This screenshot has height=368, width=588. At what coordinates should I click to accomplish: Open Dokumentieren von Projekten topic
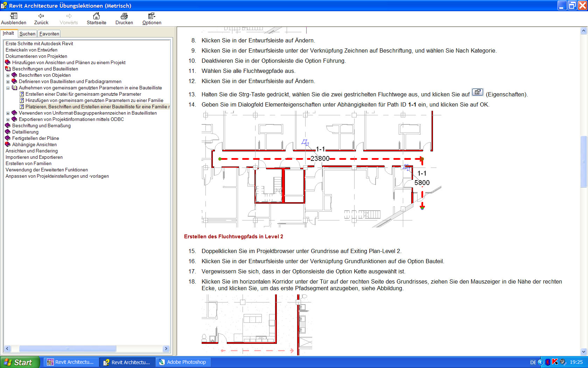tap(36, 56)
